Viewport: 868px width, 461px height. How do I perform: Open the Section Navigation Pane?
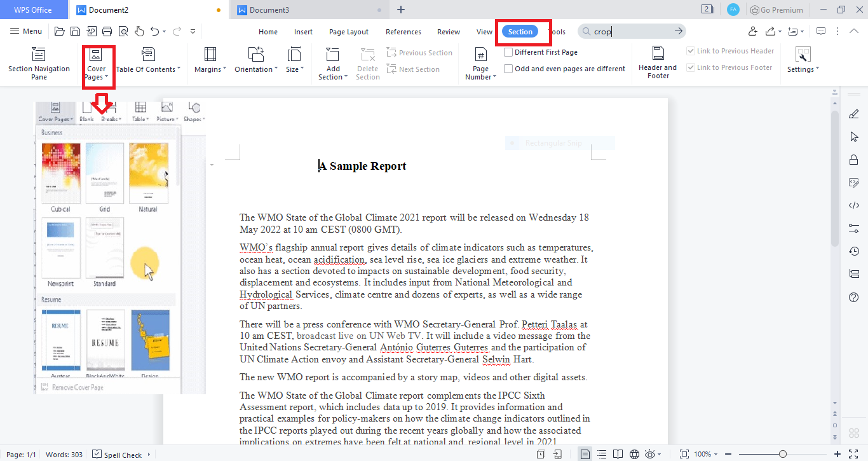39,62
